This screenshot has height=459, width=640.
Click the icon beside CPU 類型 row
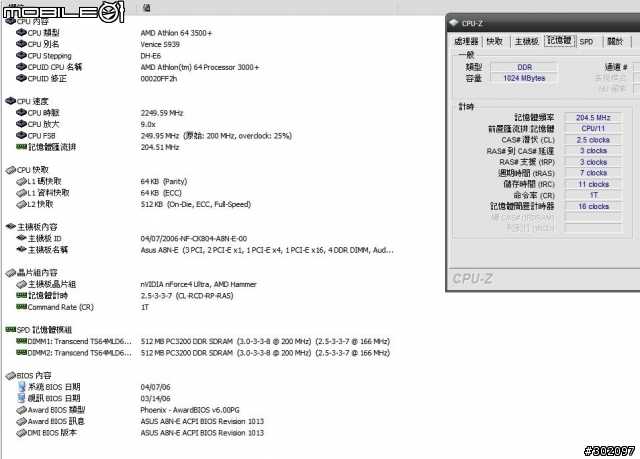click(21, 33)
